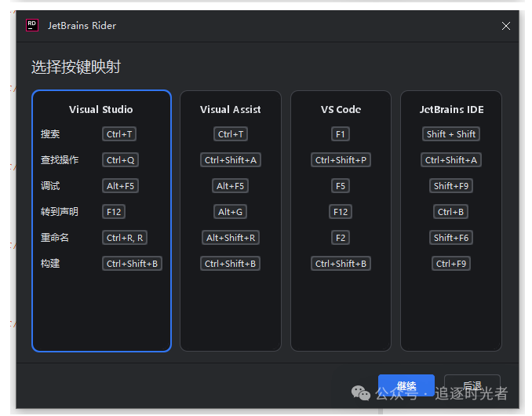Click the F2 shortcut under VS Code
Screen dimensions: 532x416
click(341, 238)
